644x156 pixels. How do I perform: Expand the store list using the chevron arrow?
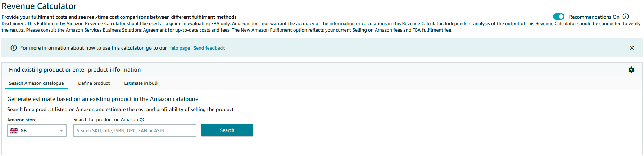coord(61,130)
